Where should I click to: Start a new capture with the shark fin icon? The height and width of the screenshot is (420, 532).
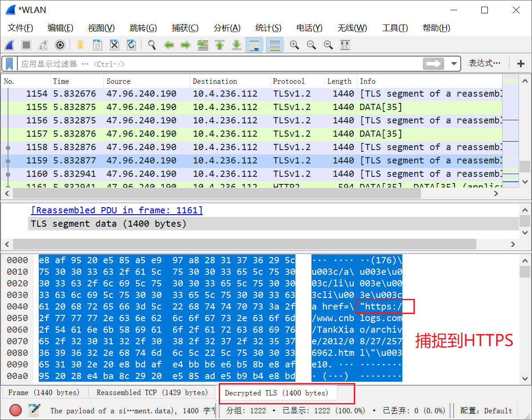[x=10, y=45]
